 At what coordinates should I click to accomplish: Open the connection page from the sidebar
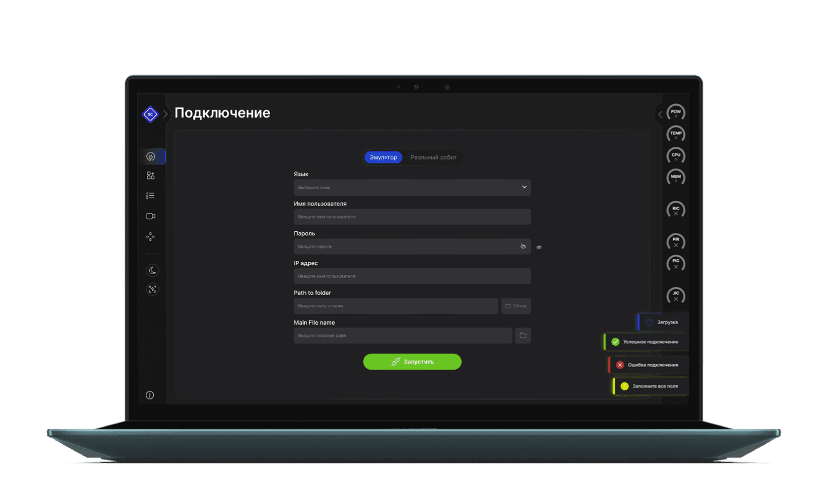pyautogui.click(x=151, y=157)
